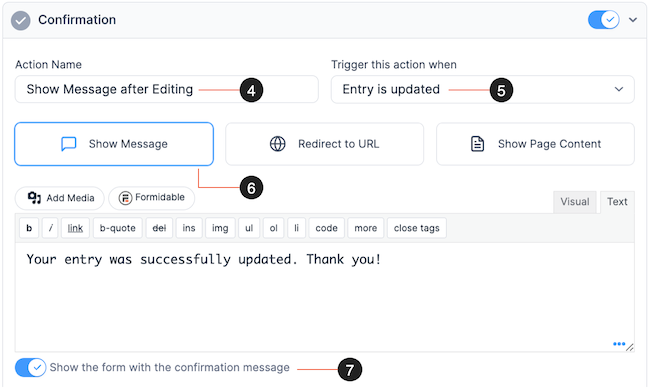650x390 pixels.
Task: Open the Formidable shortcode button
Action: [152, 198]
